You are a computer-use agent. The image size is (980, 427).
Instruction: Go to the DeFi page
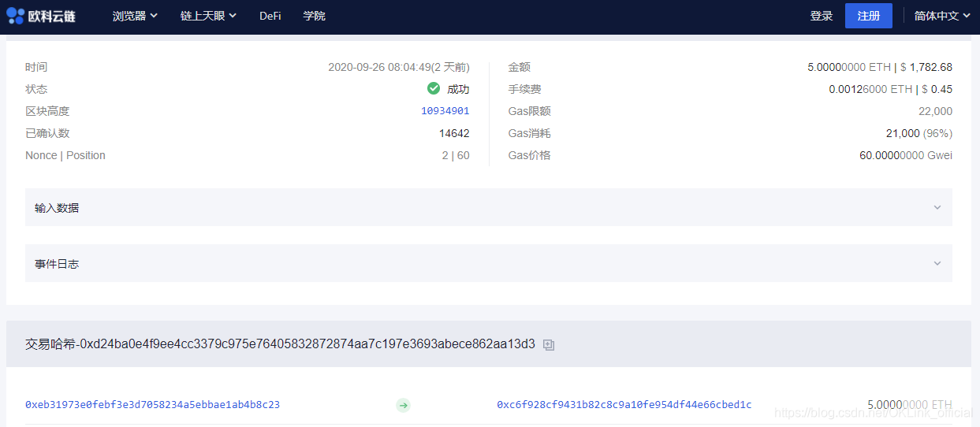(270, 16)
